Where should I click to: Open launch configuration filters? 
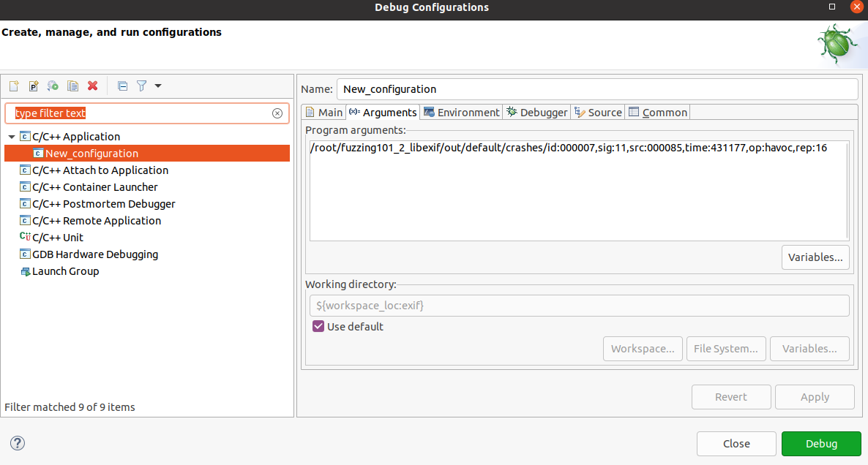[141, 86]
